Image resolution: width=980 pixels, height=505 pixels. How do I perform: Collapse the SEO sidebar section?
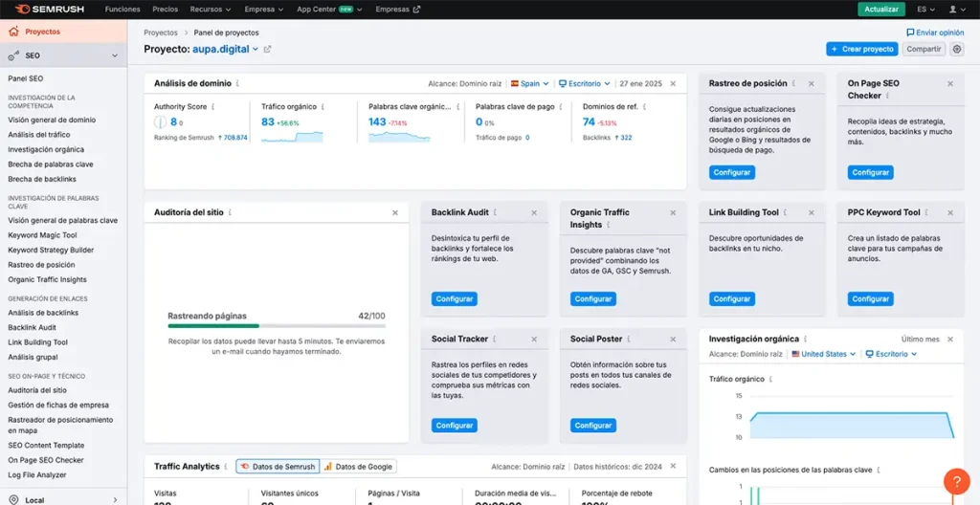click(x=115, y=55)
